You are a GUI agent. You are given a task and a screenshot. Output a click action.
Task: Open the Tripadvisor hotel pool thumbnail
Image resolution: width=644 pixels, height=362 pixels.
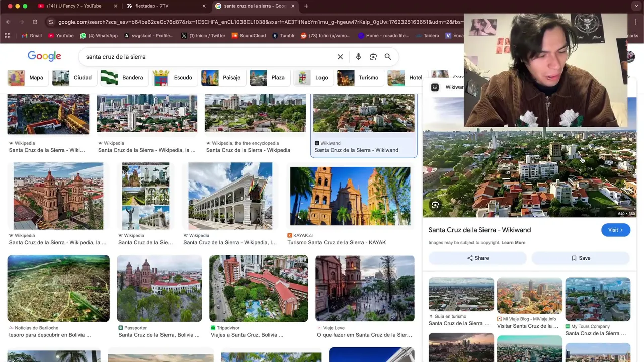pos(259,289)
